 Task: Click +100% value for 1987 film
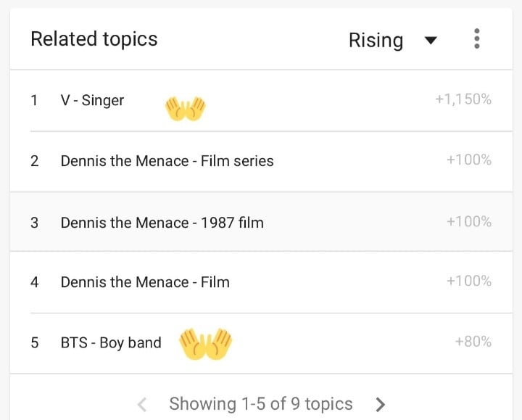[x=469, y=221]
